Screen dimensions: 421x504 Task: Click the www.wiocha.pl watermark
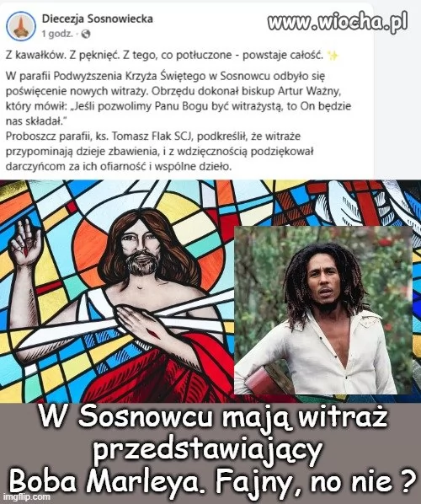[x=338, y=21]
